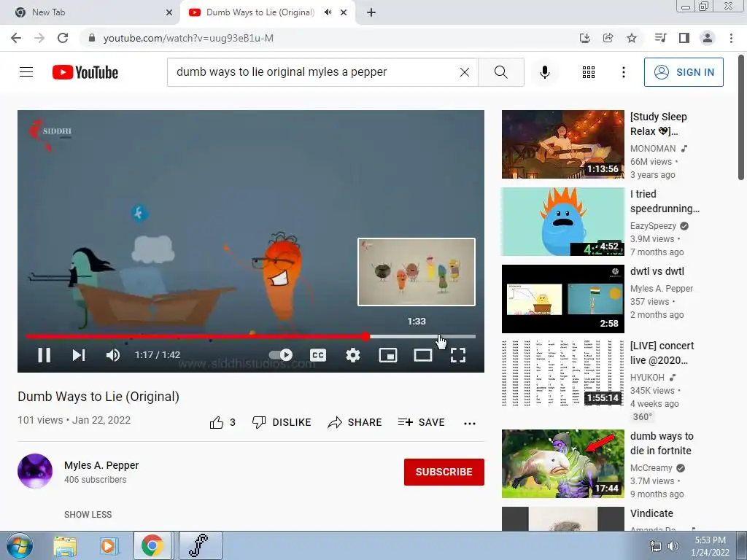Open Myles A. Pepper channel name link
Image resolution: width=747 pixels, height=560 pixels.
tap(101, 465)
